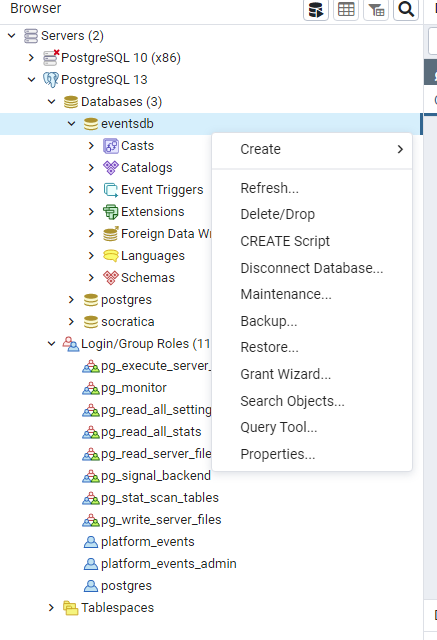Select the Schemas diamond icon
This screenshot has height=640, width=437.
tap(110, 278)
